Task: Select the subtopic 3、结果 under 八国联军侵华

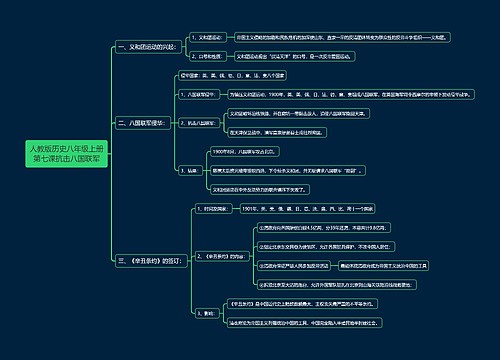Action: 190,171
